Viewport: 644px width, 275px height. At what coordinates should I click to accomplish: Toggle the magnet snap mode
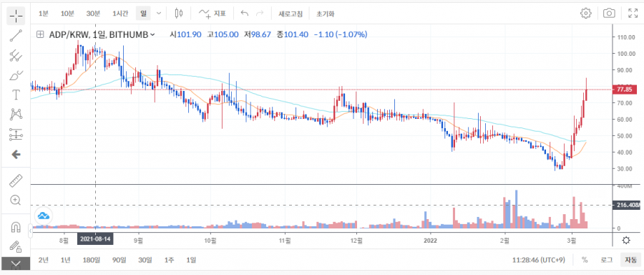tap(16, 227)
